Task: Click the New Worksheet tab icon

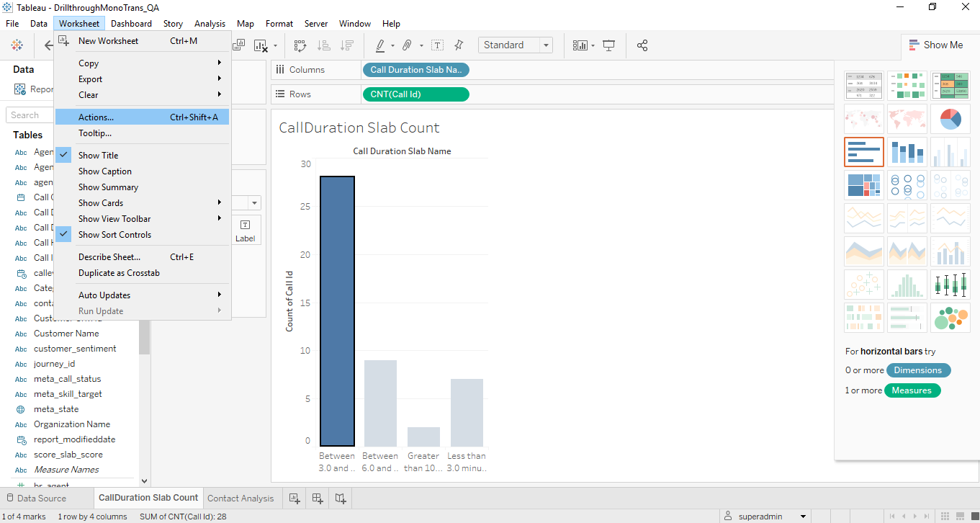Action: 294,498
